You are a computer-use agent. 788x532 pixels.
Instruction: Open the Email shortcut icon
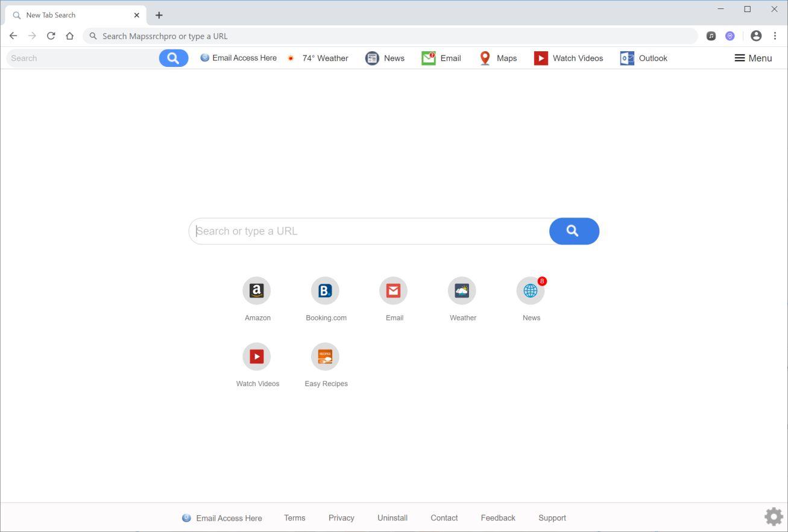pos(394,290)
